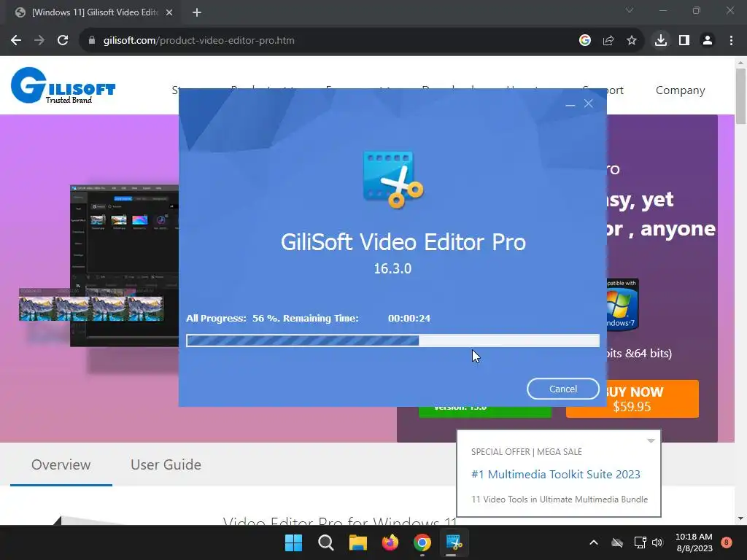This screenshot has width=747, height=560.
Task: Minimize the GiliSoft installer dialog
Action: click(x=570, y=104)
